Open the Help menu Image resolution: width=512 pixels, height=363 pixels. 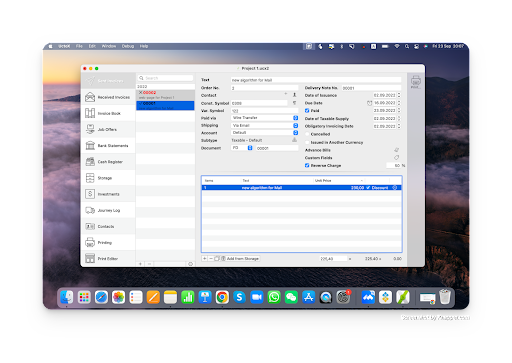pyautogui.click(x=144, y=46)
